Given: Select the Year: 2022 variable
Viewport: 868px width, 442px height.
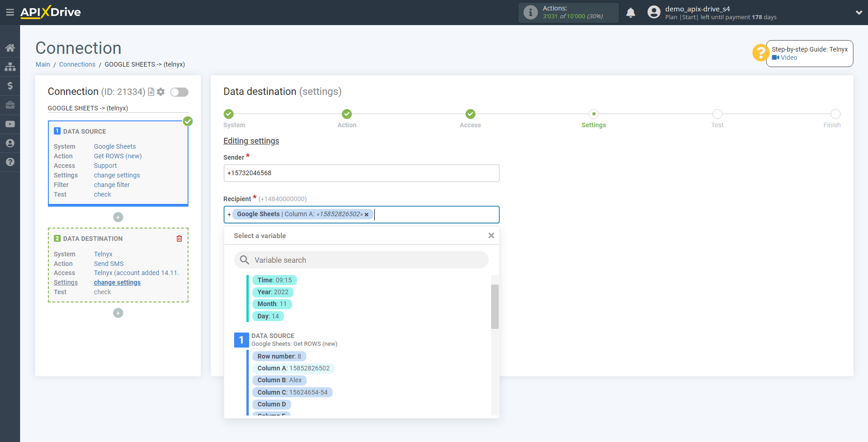Looking at the screenshot, I should click(273, 292).
